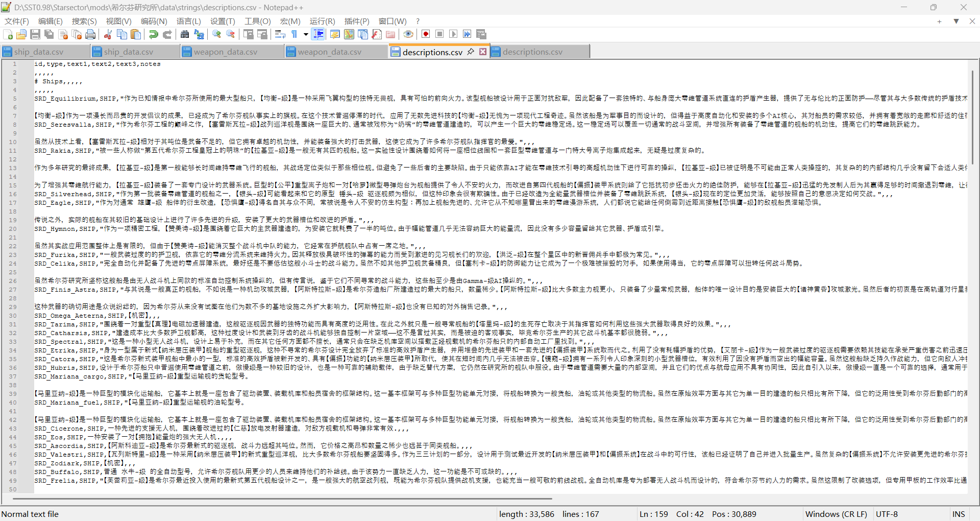The width and height of the screenshot is (980, 521).
Task: Toggle the Monitoring eye icon
Action: [408, 34]
